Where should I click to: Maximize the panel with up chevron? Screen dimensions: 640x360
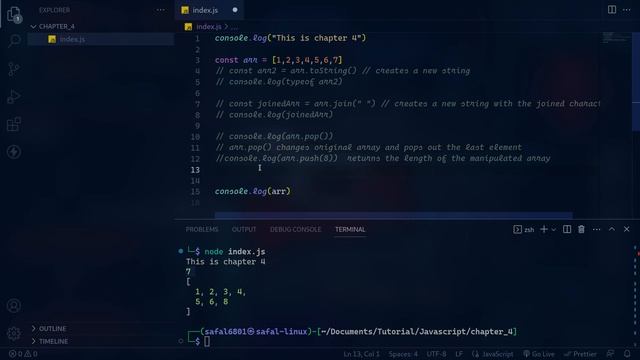point(611,229)
